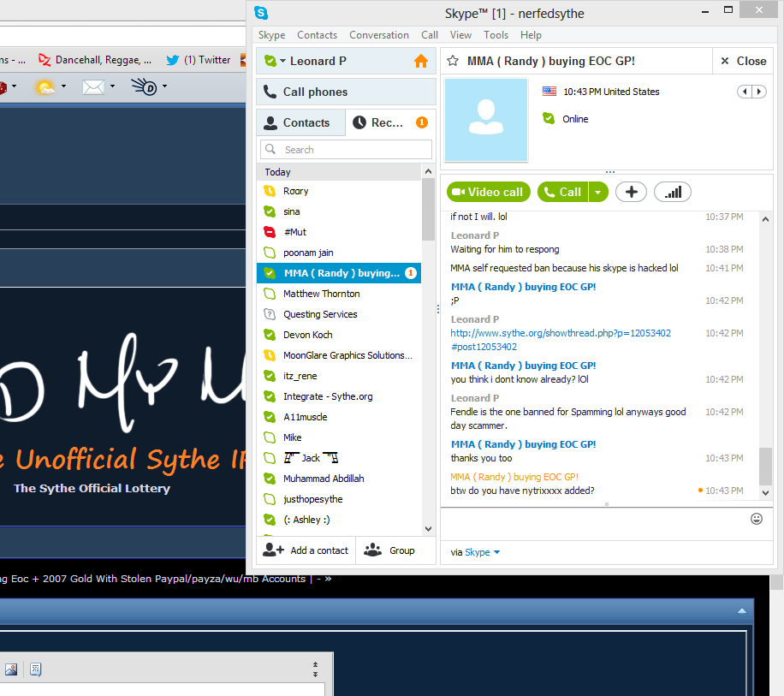Select the MoonGlare Graphics Solutions contact
Screen dimensions: 784x696
339,355
